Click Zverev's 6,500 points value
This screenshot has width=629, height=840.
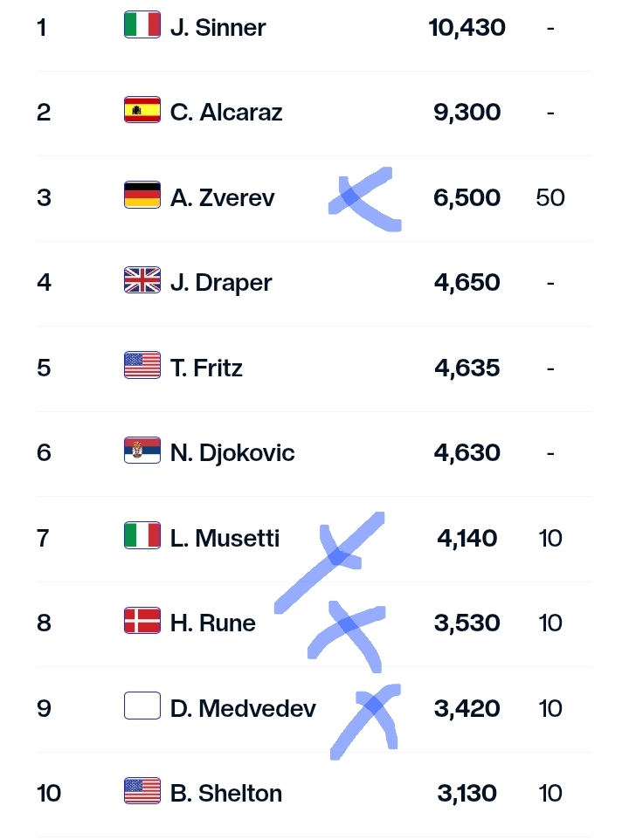tap(467, 197)
